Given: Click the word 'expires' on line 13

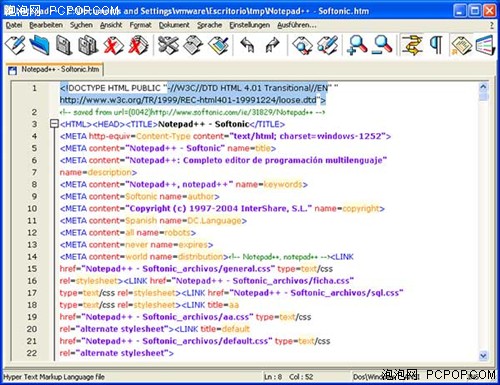Looking at the screenshot, I should tap(193, 245).
